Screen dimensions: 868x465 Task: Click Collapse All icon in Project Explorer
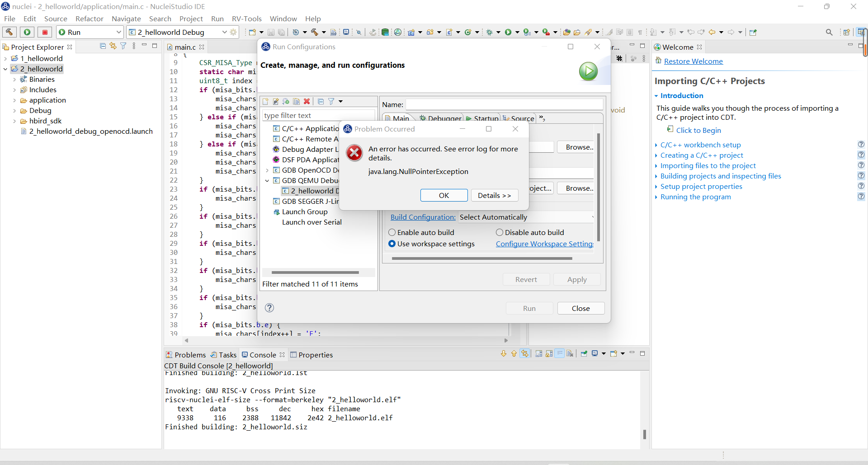(x=103, y=46)
